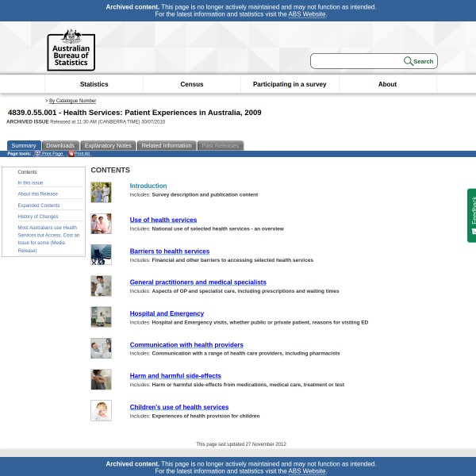476x476 pixels.
Task: Open the Introduction thumbnail image
Action: (101, 192)
